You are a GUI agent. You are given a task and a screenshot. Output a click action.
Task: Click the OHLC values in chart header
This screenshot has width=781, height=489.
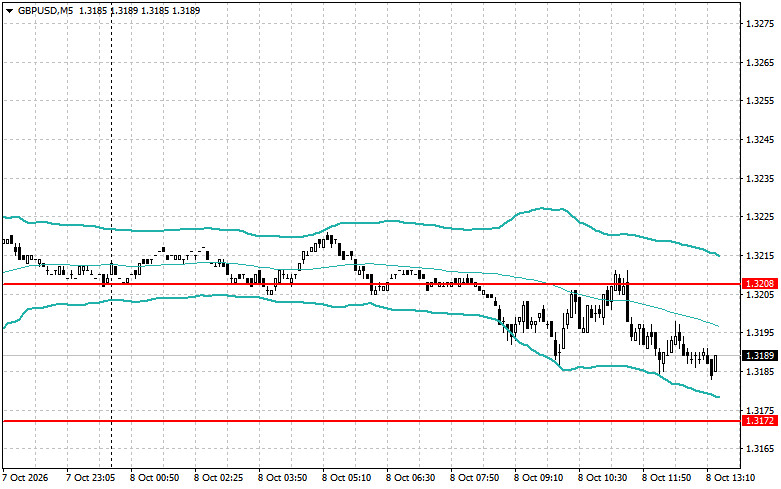click(x=140, y=10)
